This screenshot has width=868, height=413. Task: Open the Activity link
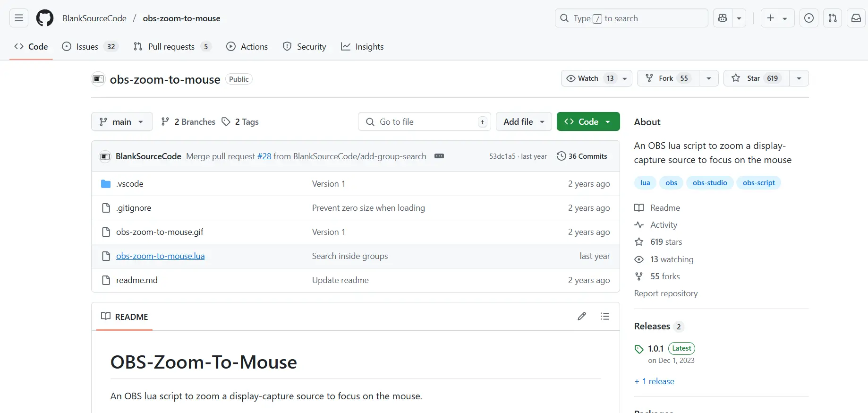656,225
